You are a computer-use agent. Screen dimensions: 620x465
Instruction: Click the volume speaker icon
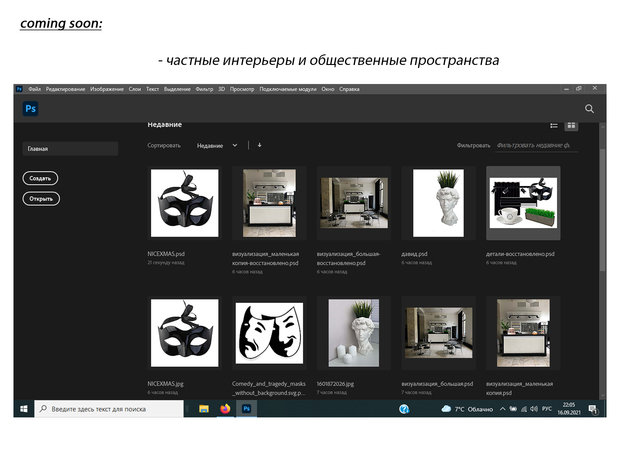pyautogui.click(x=534, y=409)
